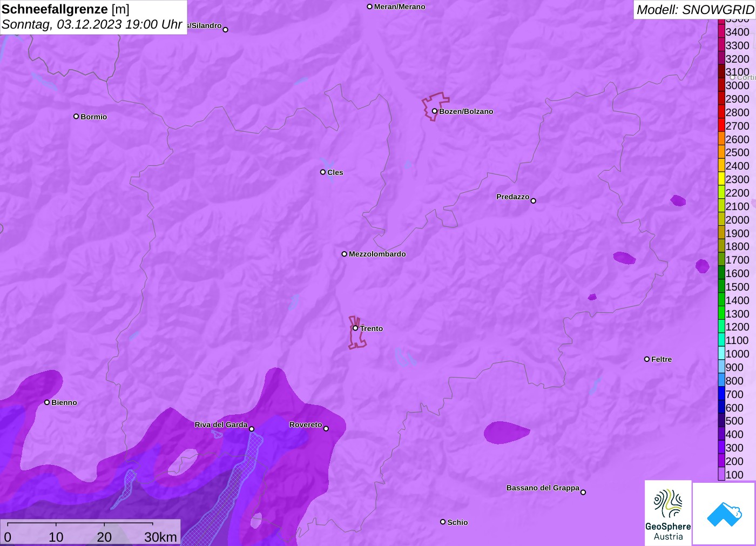Click the 2000 legend value label
The width and height of the screenshot is (756, 546).
(737, 220)
